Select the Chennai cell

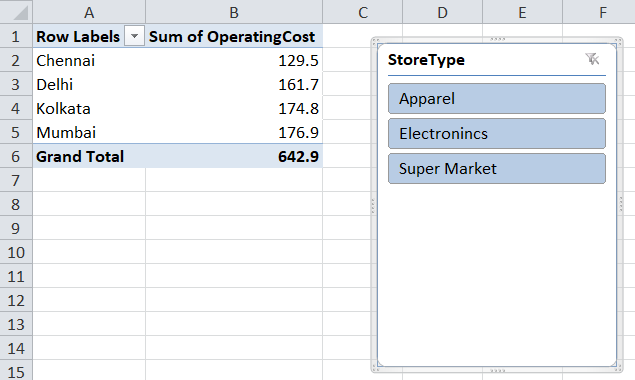tap(89, 60)
